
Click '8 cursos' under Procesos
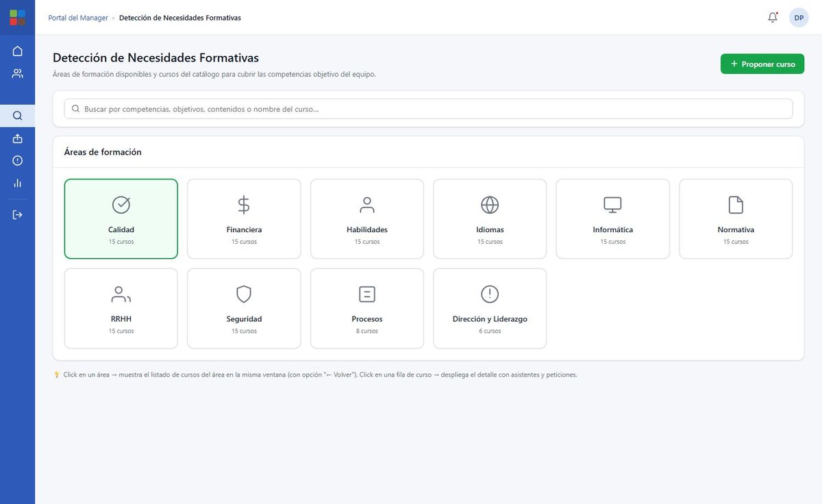367,331
